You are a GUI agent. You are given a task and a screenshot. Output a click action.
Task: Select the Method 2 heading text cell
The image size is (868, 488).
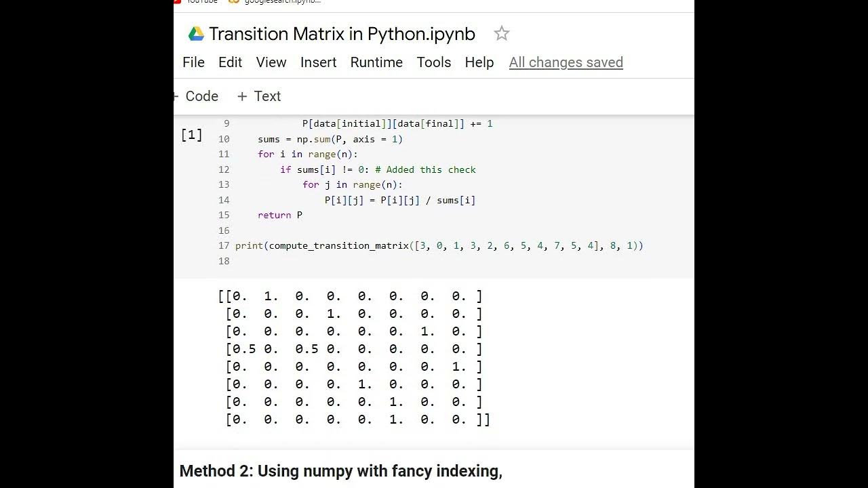340,470
